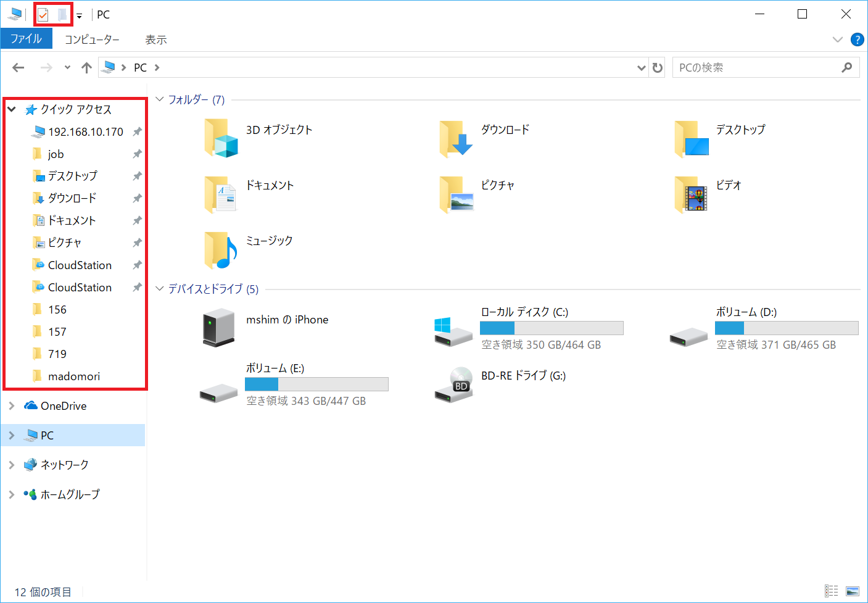Expand the ホームグループ tree node
Viewport: 868px width, 603px height.
pyautogui.click(x=12, y=494)
